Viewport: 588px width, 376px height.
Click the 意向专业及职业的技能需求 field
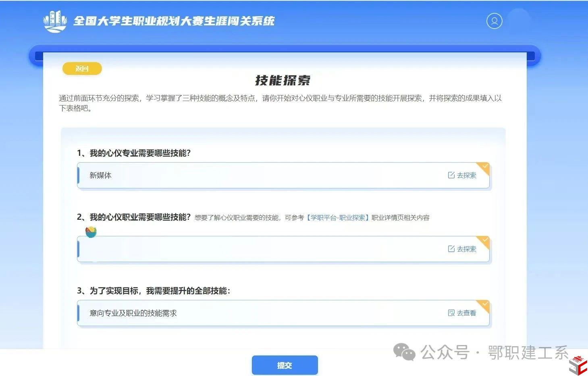coord(258,313)
